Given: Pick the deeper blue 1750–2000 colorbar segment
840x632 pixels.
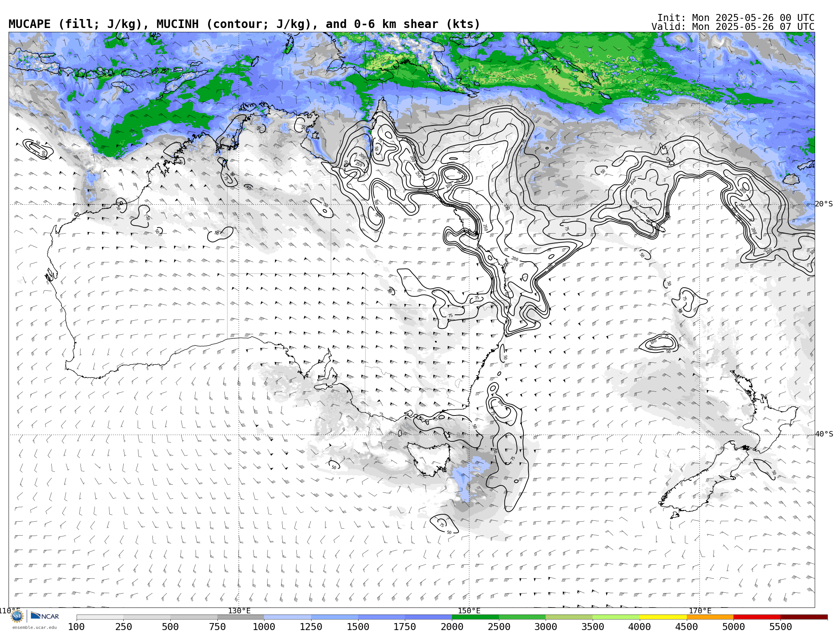Looking at the screenshot, I should 429,617.
